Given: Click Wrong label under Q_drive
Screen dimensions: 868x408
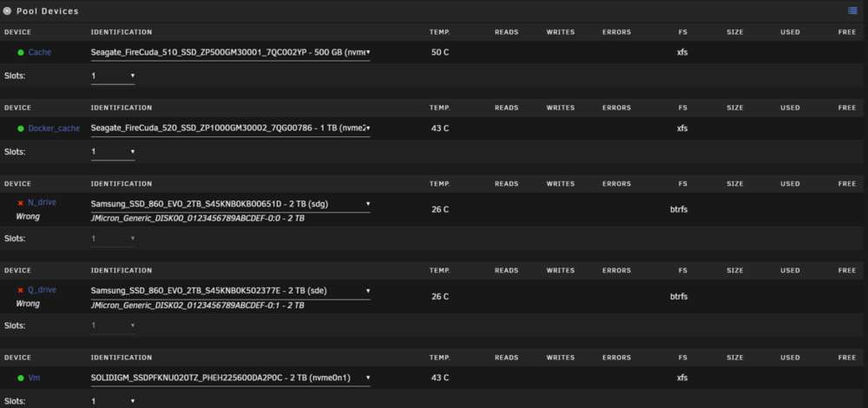Looking at the screenshot, I should (x=28, y=303).
